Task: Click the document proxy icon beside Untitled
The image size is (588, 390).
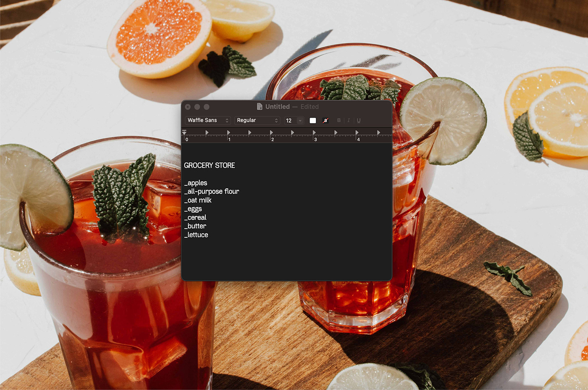Action: pos(260,106)
